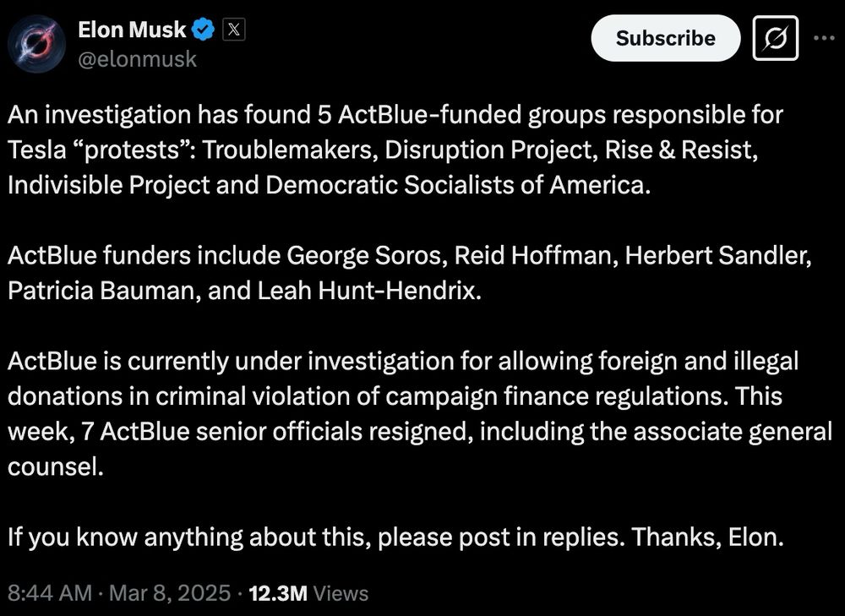Click the X affiliation badge icon

coord(234,30)
